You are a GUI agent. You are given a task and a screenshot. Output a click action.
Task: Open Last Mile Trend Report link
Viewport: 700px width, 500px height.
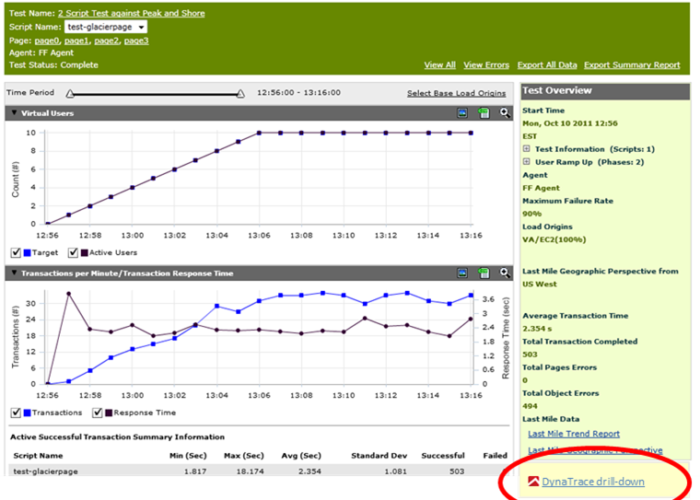(x=574, y=433)
